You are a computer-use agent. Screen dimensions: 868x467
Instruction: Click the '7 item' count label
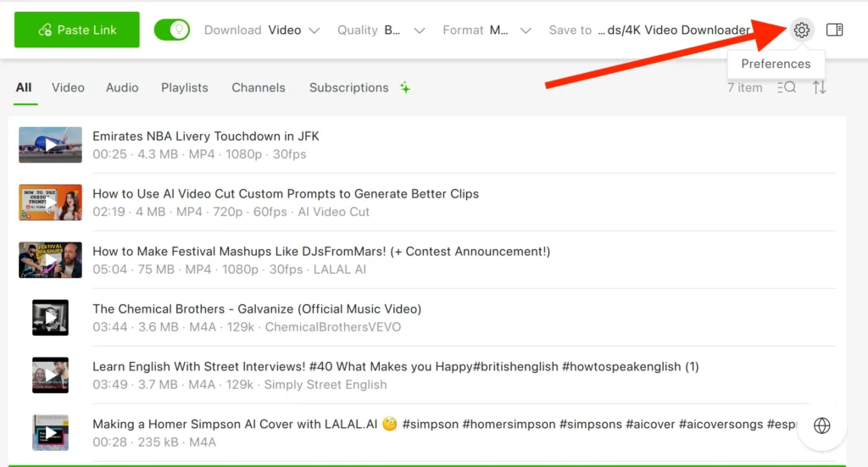pos(744,87)
